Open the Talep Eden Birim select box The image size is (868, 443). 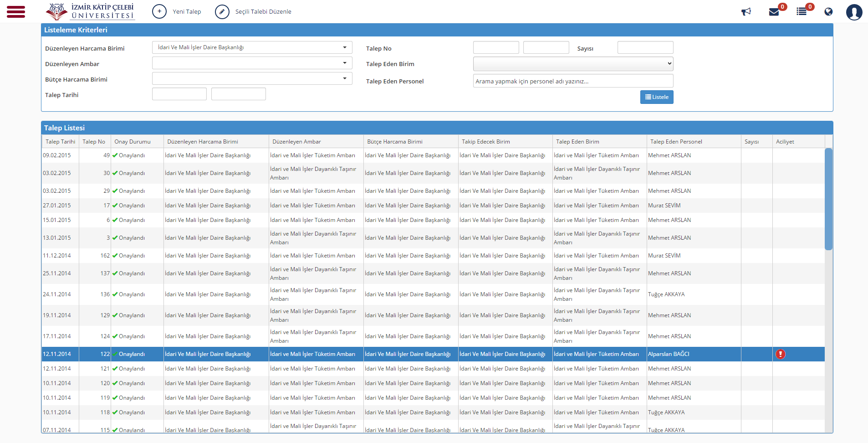573,64
